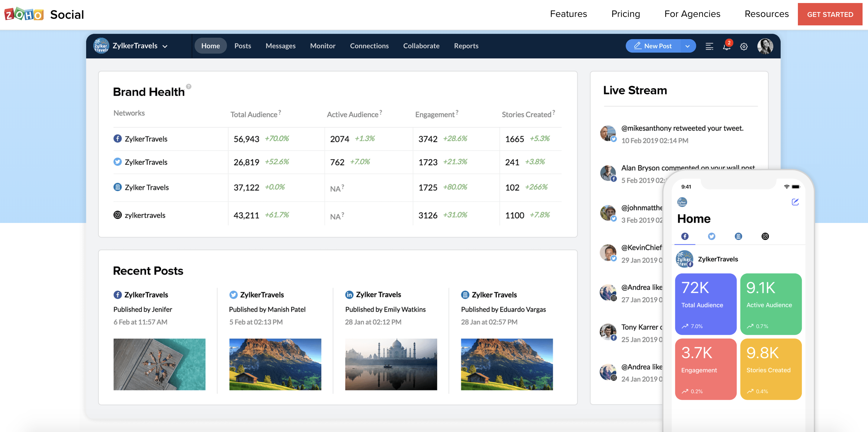
Task: Open the notifications bell icon
Action: [727, 47]
